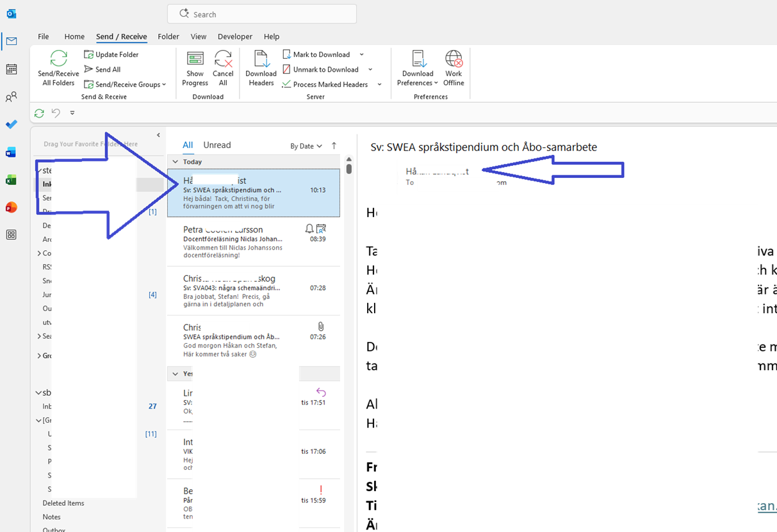
Task: Switch to the View ribbon tab
Action: click(x=199, y=36)
